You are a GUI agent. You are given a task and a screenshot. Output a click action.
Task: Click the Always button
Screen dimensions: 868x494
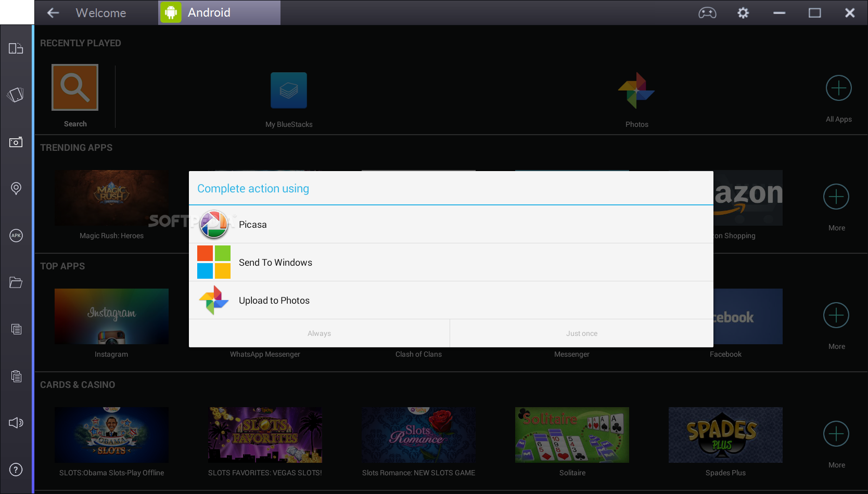point(319,333)
